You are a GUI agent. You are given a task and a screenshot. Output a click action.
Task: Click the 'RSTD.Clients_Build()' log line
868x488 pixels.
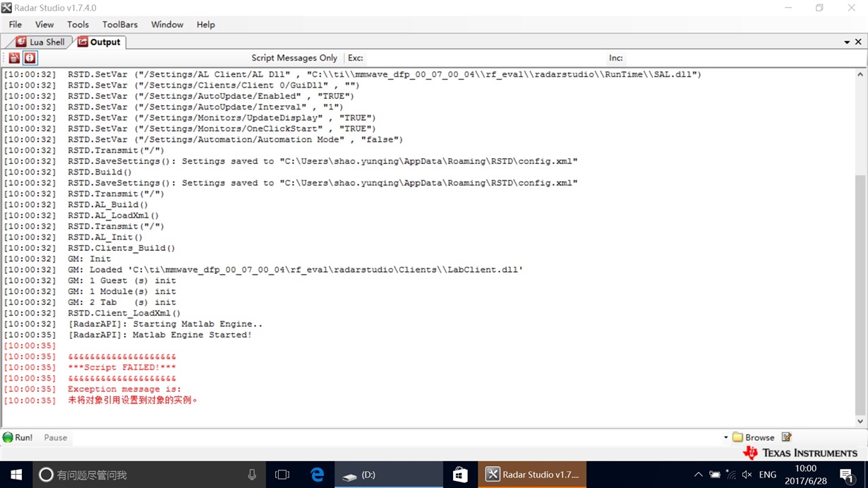[121, 248]
